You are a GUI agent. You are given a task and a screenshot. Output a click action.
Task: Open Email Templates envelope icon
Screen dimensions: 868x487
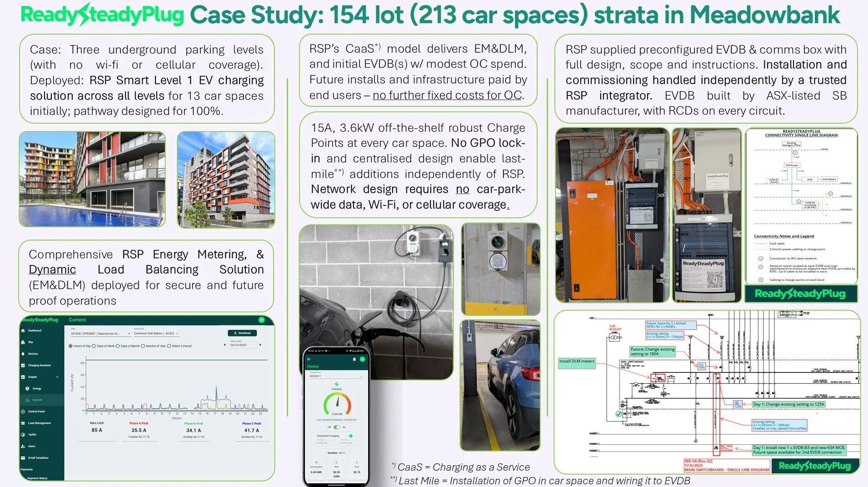(x=23, y=458)
